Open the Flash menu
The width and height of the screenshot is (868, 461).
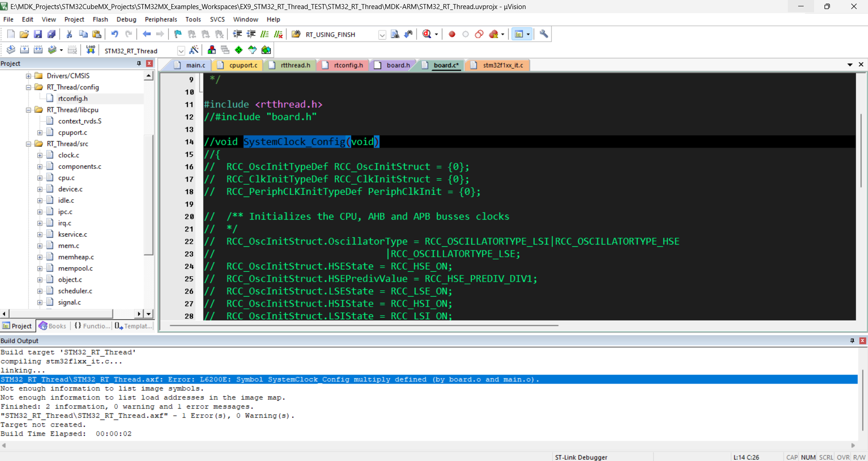pyautogui.click(x=100, y=19)
